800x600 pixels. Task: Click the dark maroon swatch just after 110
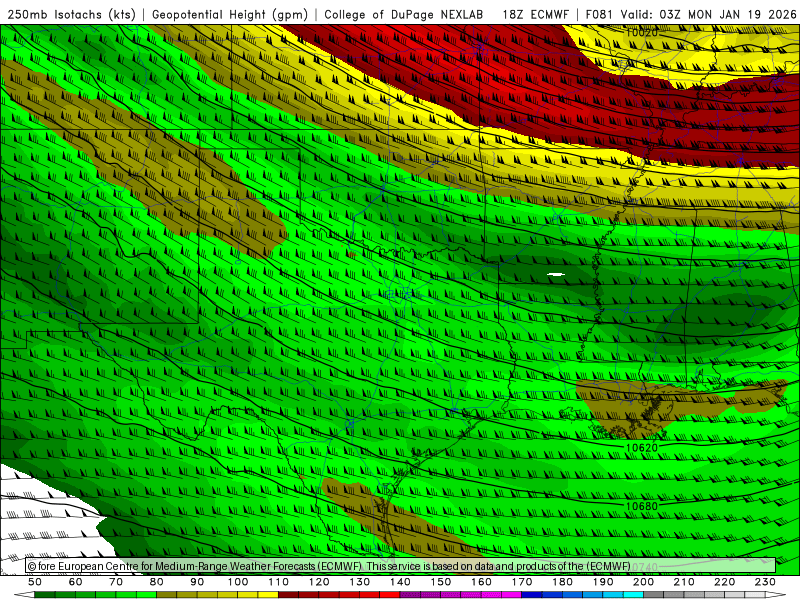[288, 595]
